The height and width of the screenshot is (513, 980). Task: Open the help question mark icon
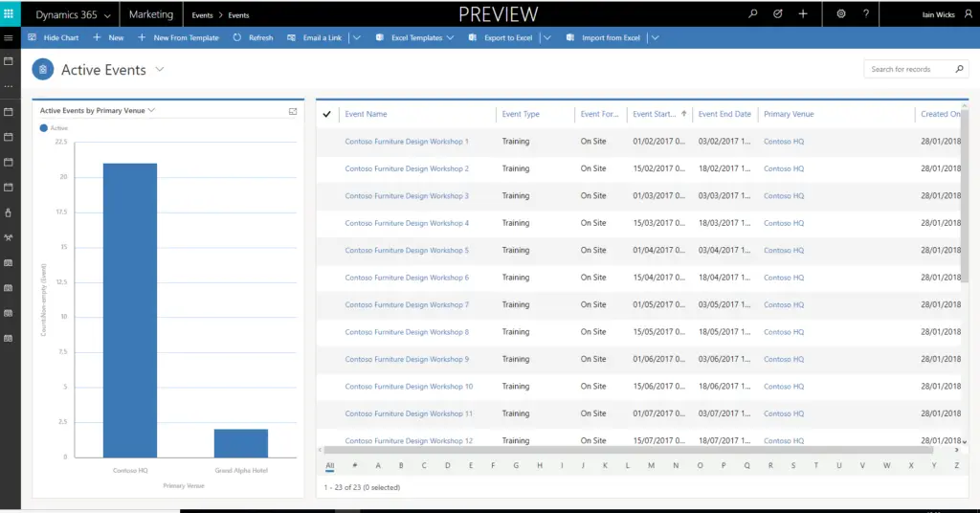tap(865, 13)
